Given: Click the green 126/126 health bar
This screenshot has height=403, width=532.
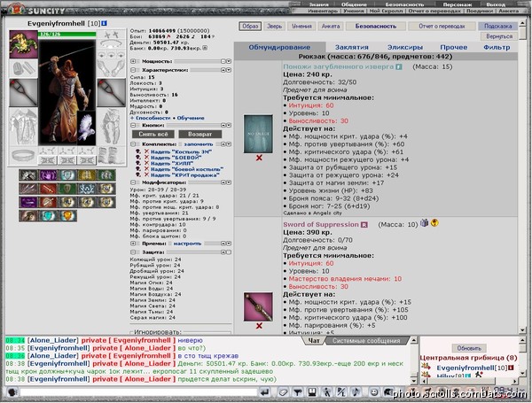Looking at the screenshot, I should coord(67,35).
